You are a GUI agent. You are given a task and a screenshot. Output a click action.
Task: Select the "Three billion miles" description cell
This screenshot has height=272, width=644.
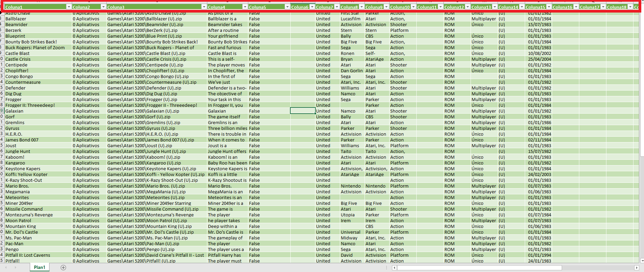point(228,128)
